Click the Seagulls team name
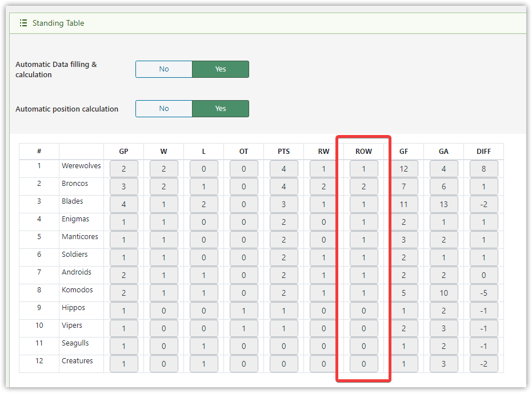This screenshot has width=532, height=393. (75, 343)
